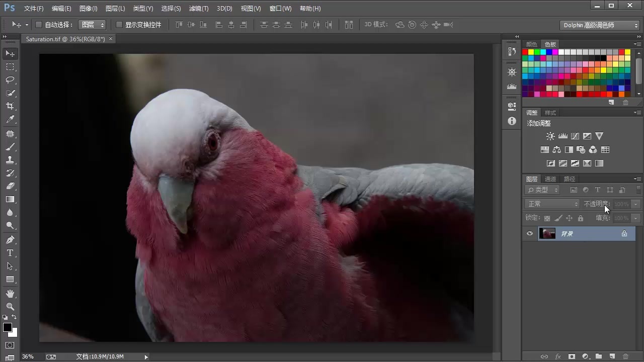Add a Curves adjustment

575,136
